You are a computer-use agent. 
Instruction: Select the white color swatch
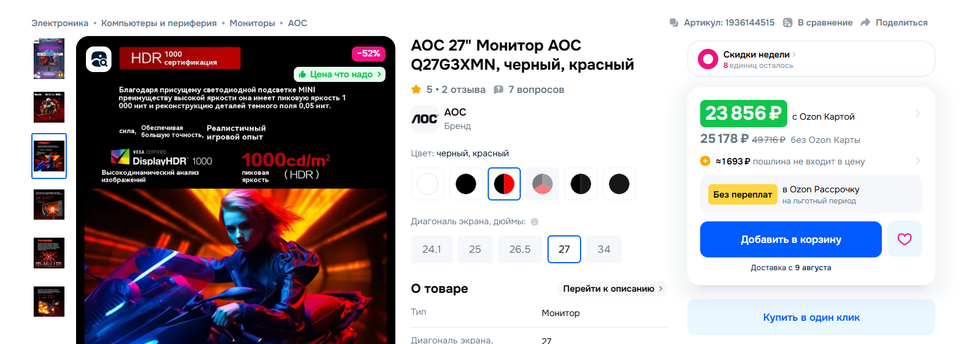(x=428, y=184)
